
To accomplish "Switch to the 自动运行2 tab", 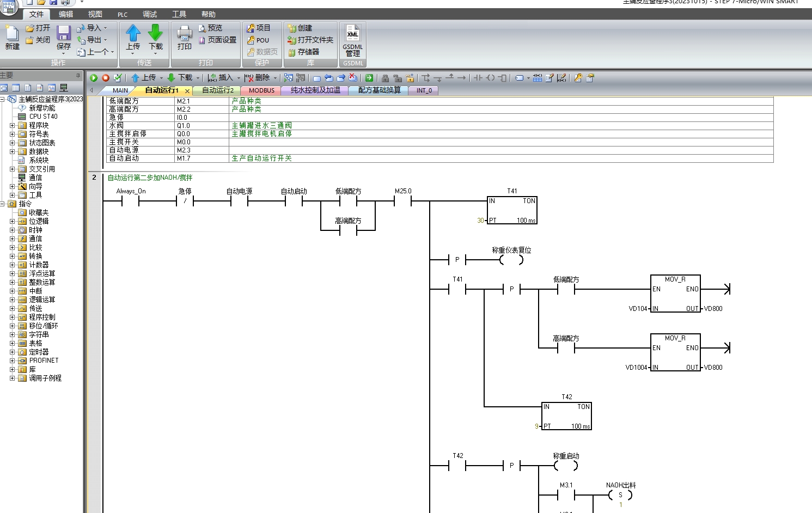I will tap(218, 90).
